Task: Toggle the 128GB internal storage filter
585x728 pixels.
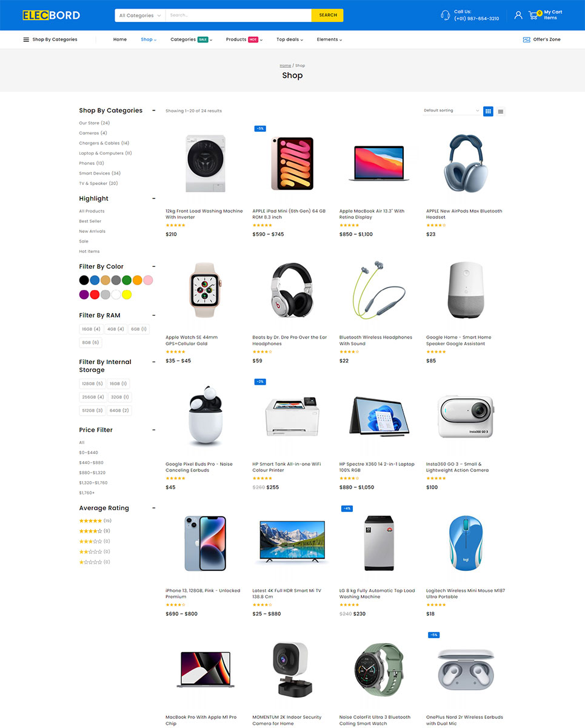Action: (92, 383)
